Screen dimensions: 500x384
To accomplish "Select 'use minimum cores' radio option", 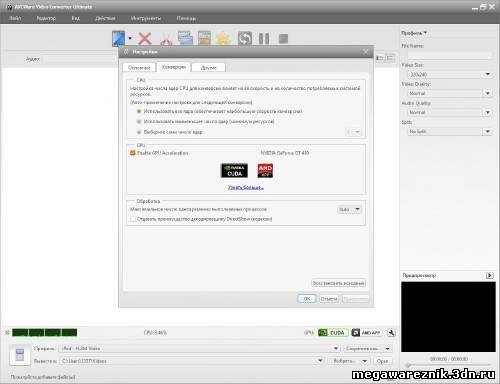I will (139, 122).
